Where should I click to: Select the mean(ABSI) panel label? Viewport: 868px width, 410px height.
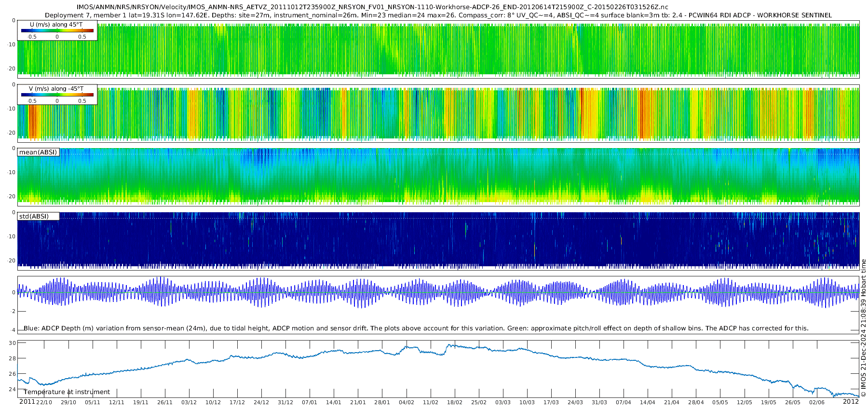click(x=38, y=152)
